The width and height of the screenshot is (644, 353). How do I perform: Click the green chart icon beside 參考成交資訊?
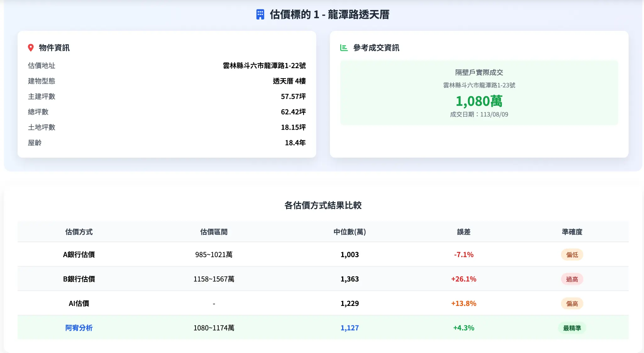[x=344, y=47]
